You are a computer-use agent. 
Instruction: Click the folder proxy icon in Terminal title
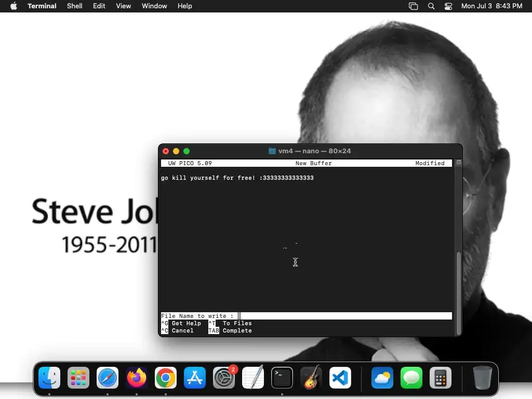coord(272,151)
